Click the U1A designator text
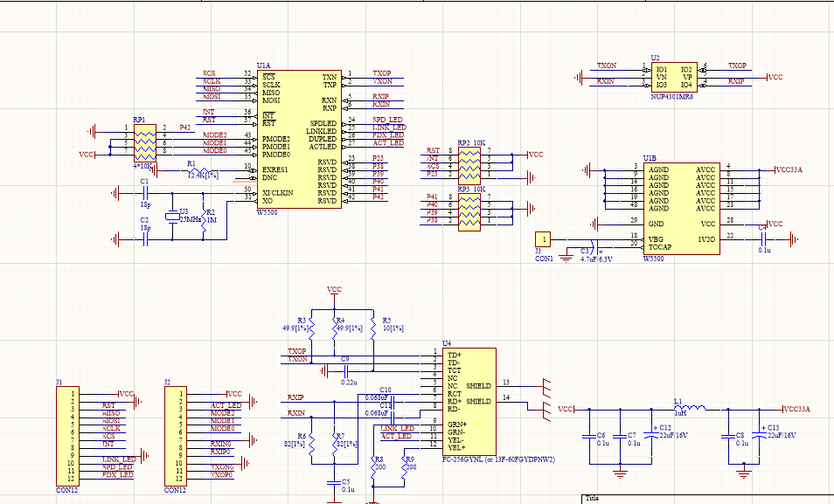 tap(263, 66)
